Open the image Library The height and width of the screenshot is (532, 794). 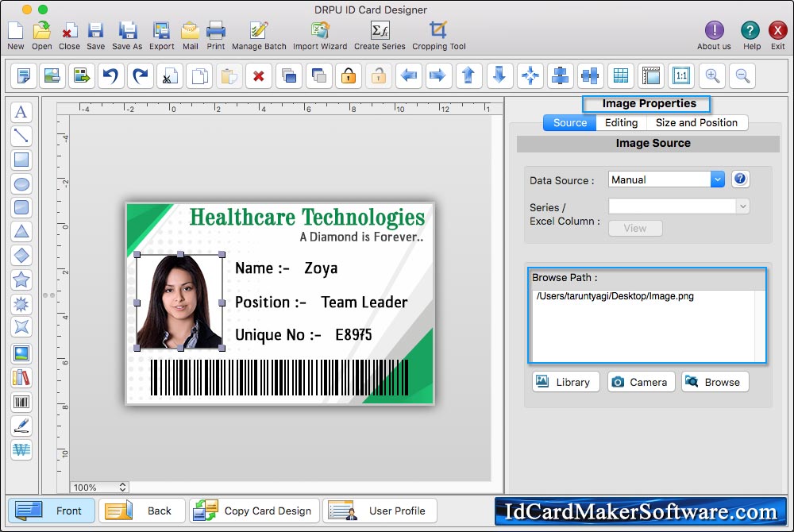[x=565, y=382]
